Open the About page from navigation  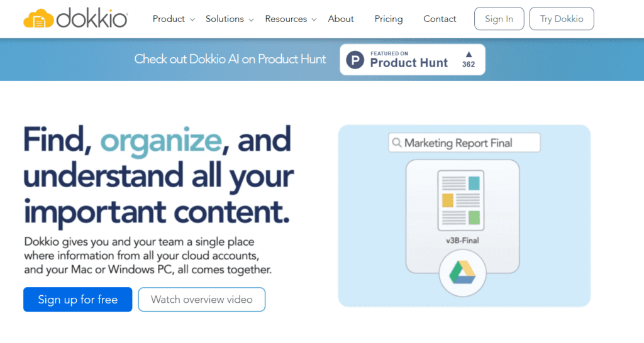[341, 19]
